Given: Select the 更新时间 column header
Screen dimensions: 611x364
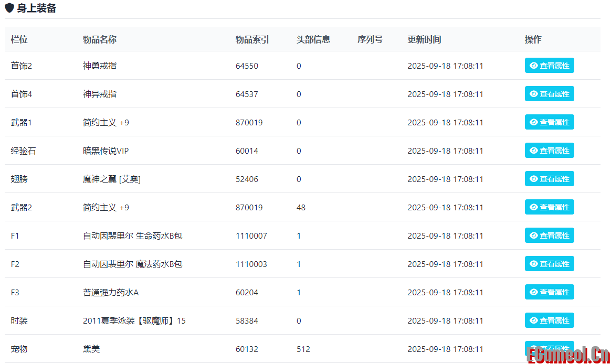Looking at the screenshot, I should pyautogui.click(x=424, y=39).
